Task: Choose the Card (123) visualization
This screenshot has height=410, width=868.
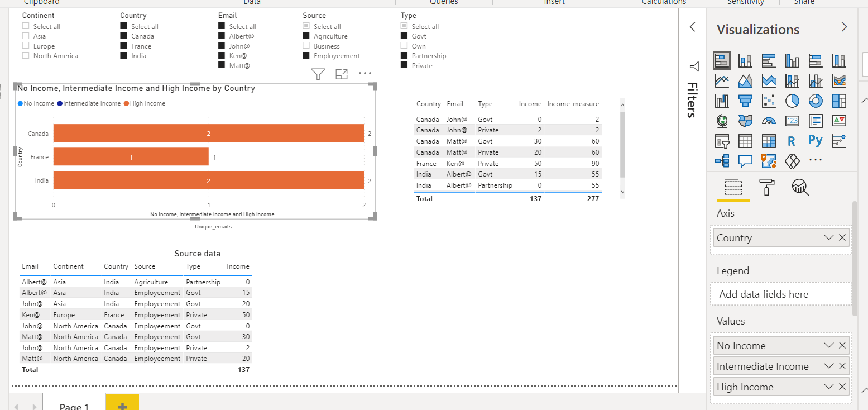Action: point(792,121)
